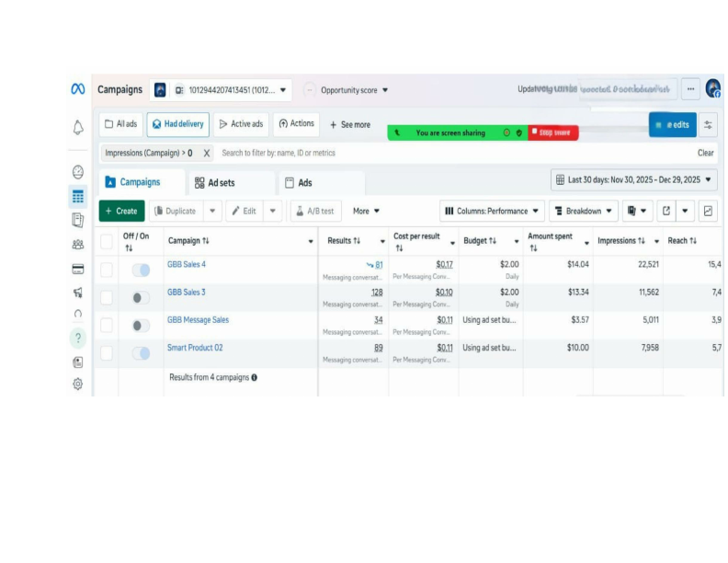Open the GBB Message Sales campaign link
Screen dimensions: 728x563
[198, 319]
